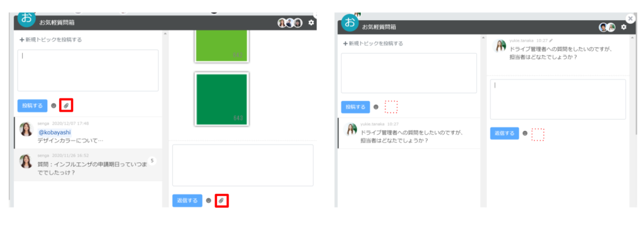Click 返信する in the senga topics window
Image resolution: width=644 pixels, height=250 pixels.
coord(187,201)
